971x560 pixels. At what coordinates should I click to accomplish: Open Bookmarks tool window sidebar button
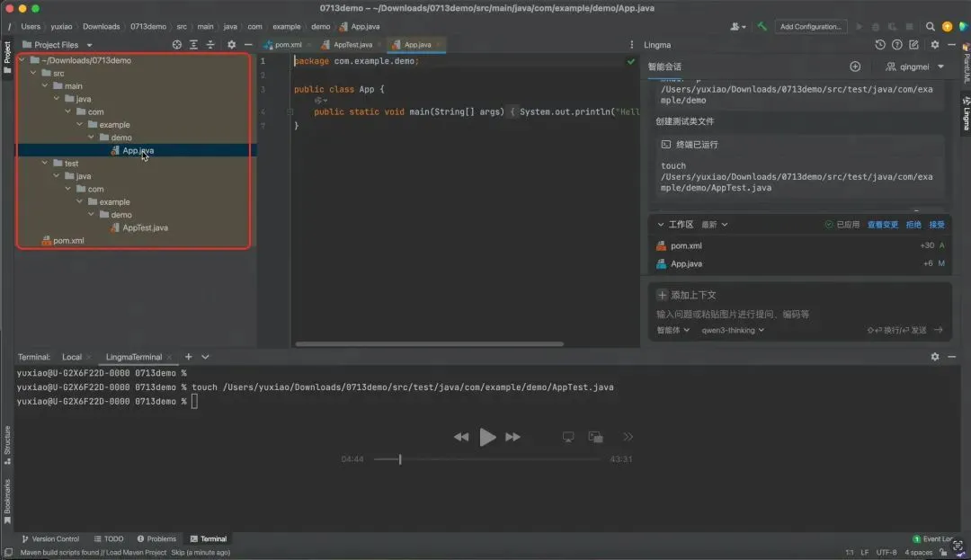click(7, 502)
